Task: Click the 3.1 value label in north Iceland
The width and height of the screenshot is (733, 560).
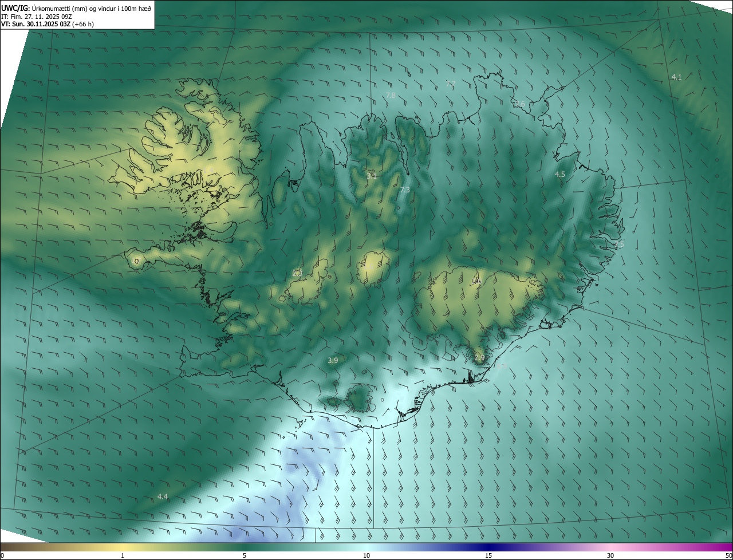Action: coord(372,176)
